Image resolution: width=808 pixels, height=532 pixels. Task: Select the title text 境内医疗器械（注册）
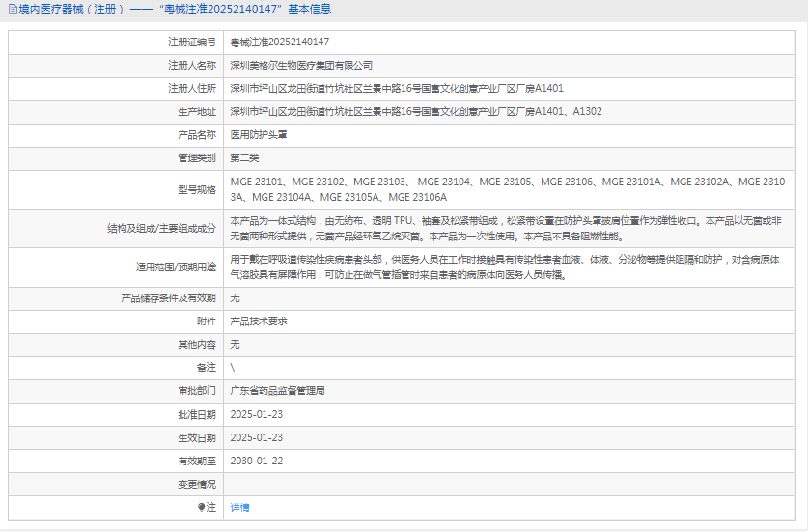(71, 9)
